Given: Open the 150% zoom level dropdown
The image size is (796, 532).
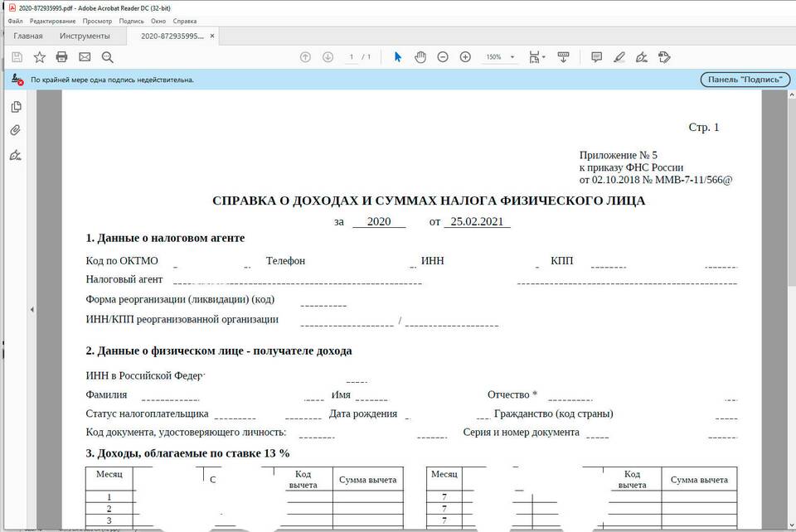Looking at the screenshot, I should (x=501, y=57).
